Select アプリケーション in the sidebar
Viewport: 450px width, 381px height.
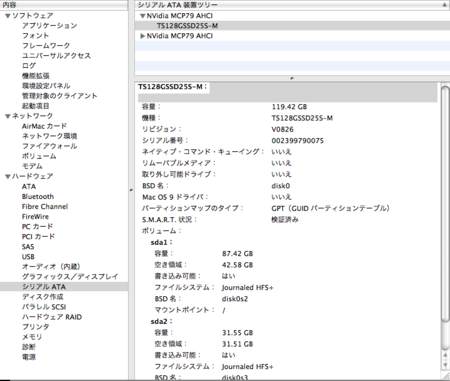50,26
